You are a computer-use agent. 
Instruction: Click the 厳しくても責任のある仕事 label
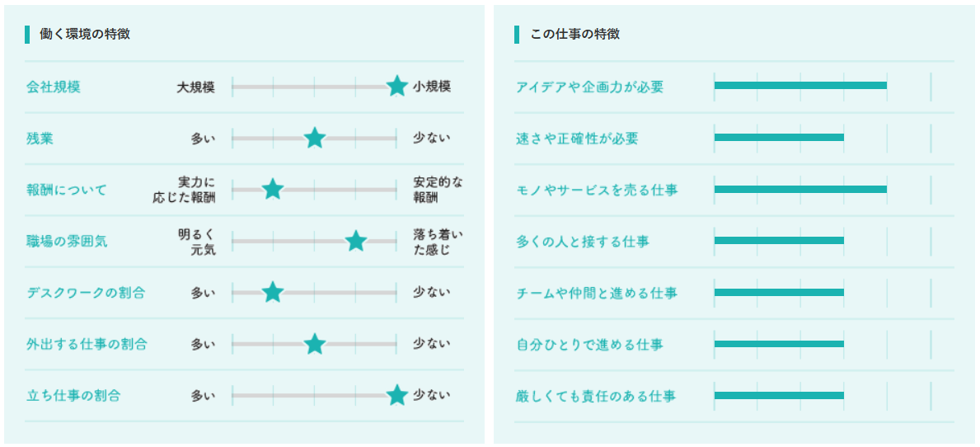pyautogui.click(x=596, y=396)
